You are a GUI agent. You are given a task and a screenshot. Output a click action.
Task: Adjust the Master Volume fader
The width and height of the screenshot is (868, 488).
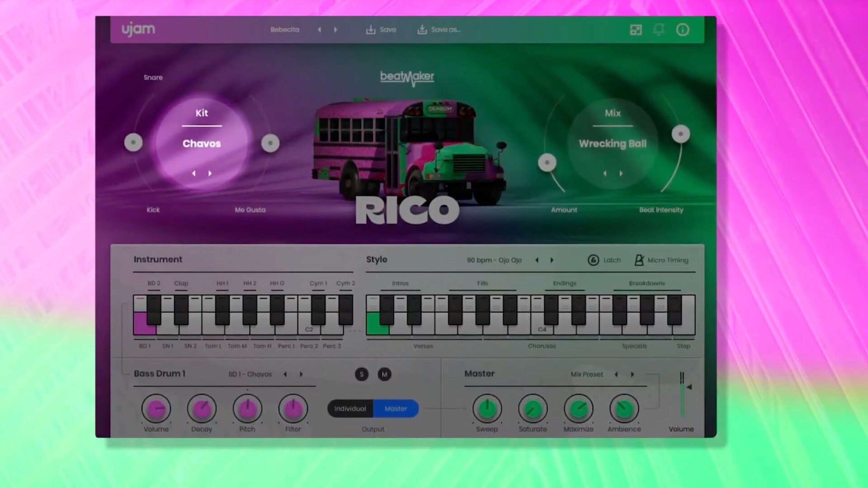(x=688, y=387)
